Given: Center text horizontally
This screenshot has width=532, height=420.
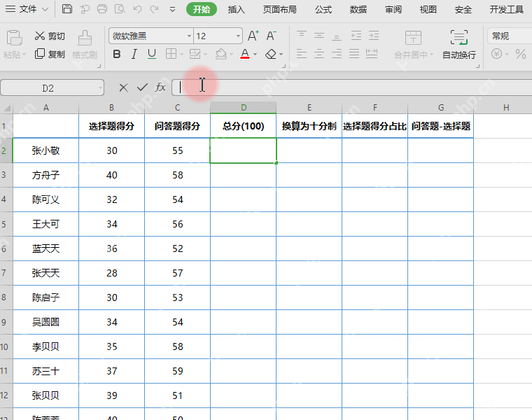Looking at the screenshot, I should pyautogui.click(x=319, y=54).
